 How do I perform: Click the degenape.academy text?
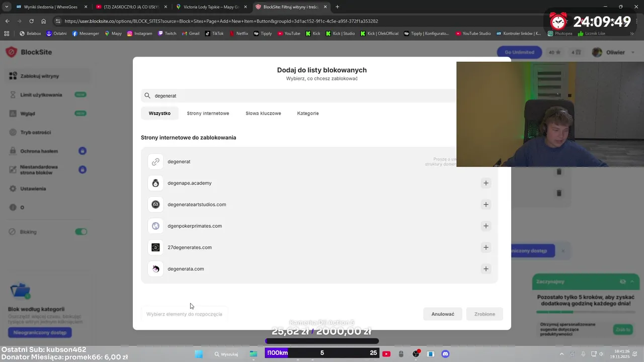click(190, 183)
